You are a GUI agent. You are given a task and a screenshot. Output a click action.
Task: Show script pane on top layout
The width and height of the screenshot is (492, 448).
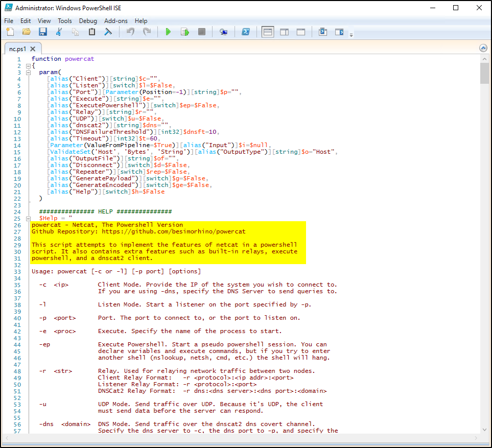pyautogui.click(x=268, y=32)
